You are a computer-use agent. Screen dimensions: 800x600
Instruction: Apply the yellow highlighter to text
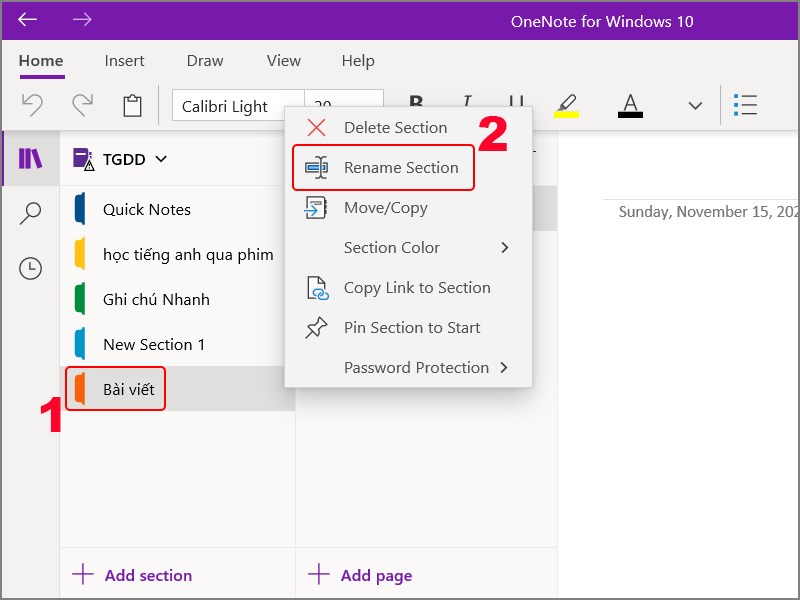click(x=566, y=106)
